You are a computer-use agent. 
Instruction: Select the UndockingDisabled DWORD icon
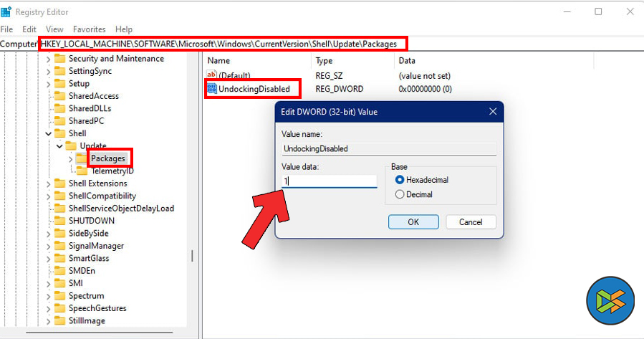click(212, 88)
